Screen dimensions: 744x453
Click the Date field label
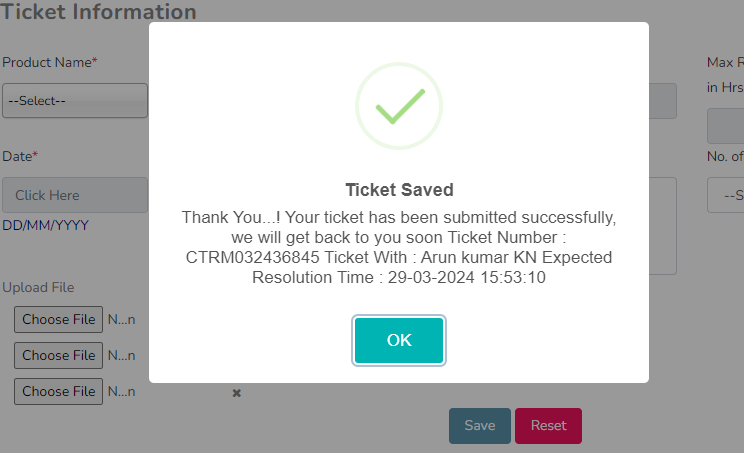point(20,156)
